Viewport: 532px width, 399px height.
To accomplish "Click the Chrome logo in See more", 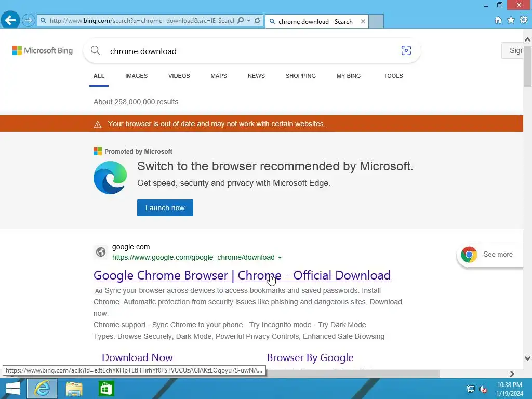I will pyautogui.click(x=469, y=255).
